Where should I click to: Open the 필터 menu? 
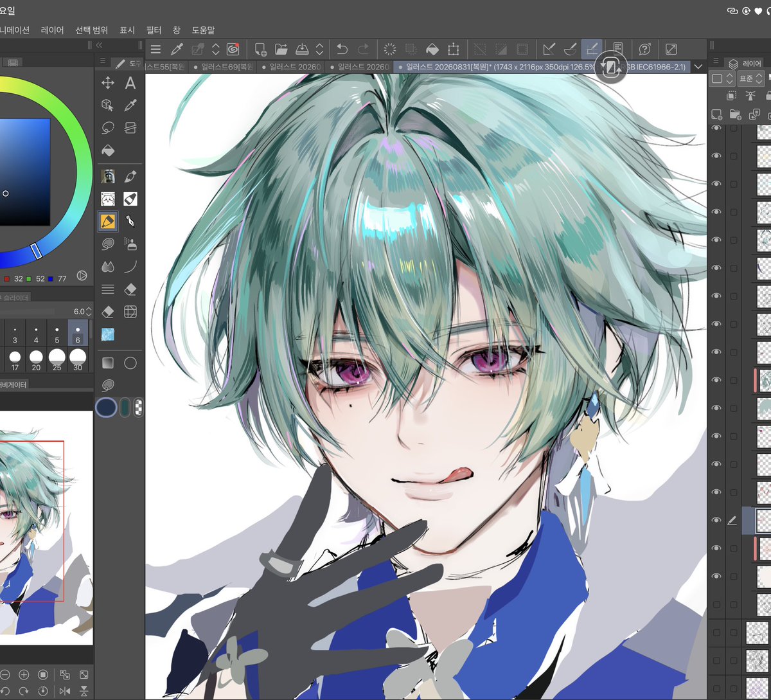154,30
